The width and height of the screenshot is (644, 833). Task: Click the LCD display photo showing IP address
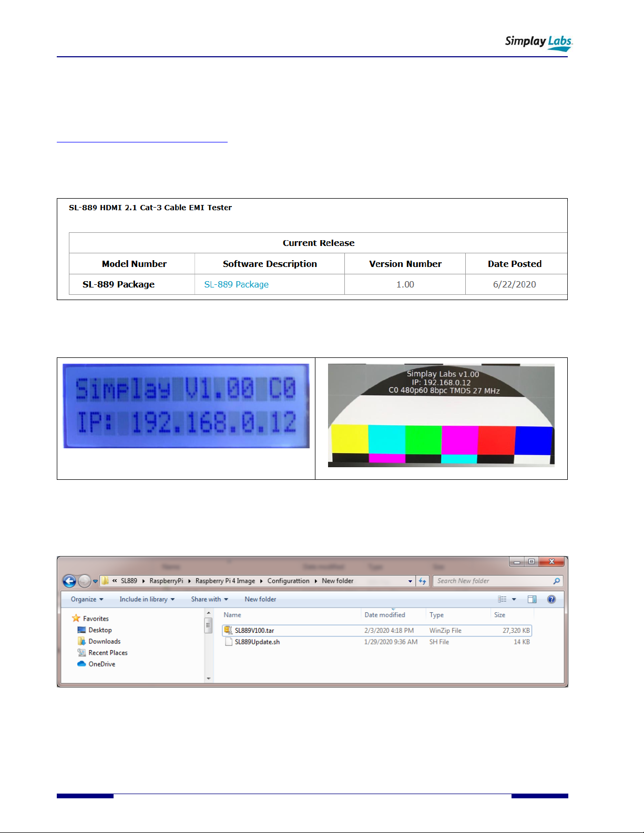point(186,406)
